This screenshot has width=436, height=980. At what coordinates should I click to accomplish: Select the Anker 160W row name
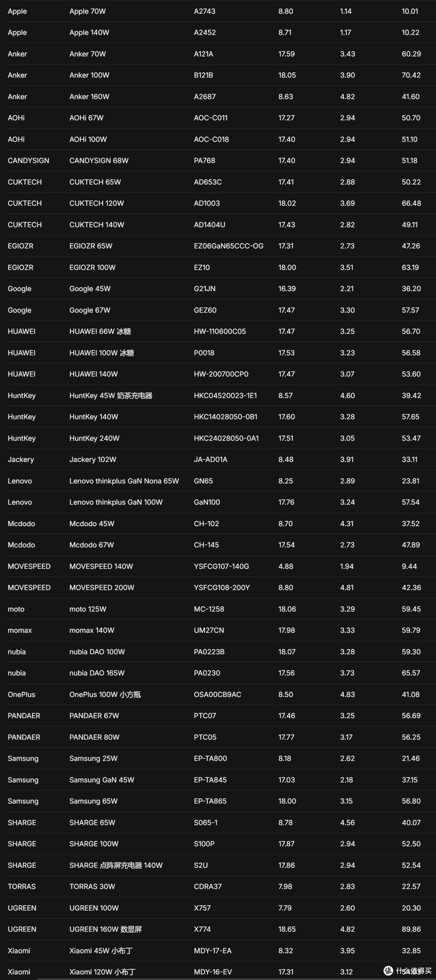89,97
